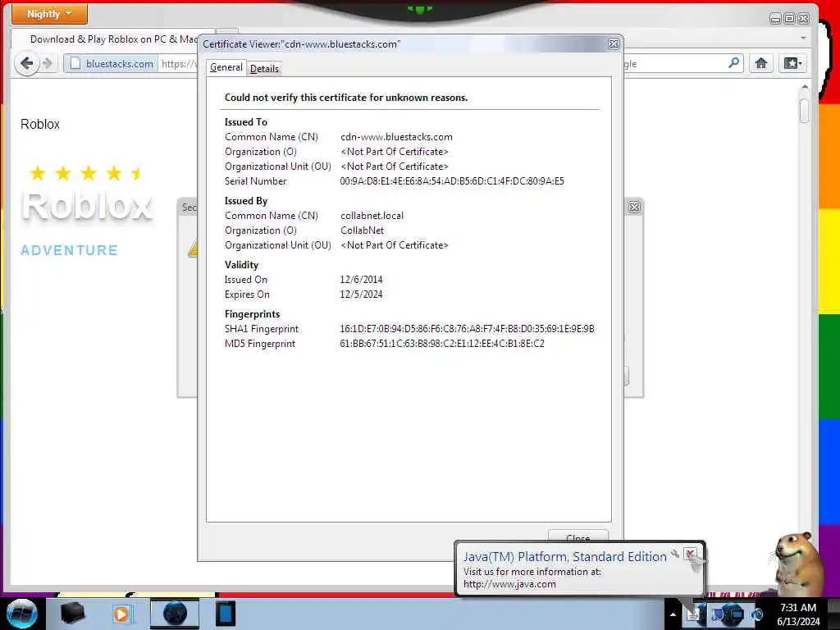Open Java balloon options wrench icon
Viewport: 840px width, 630px height.
(x=676, y=554)
